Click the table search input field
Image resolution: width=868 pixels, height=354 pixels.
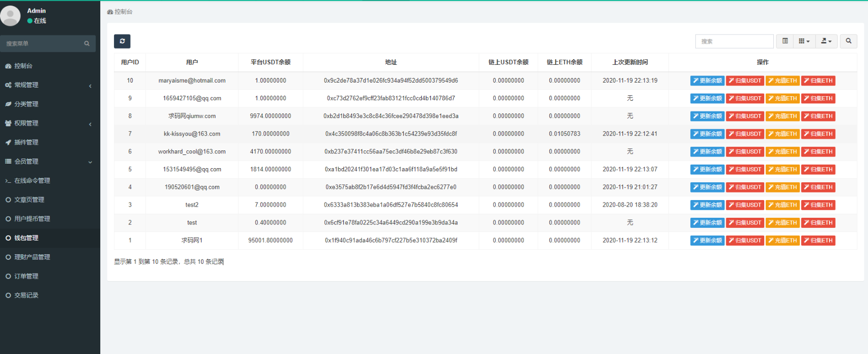click(734, 41)
